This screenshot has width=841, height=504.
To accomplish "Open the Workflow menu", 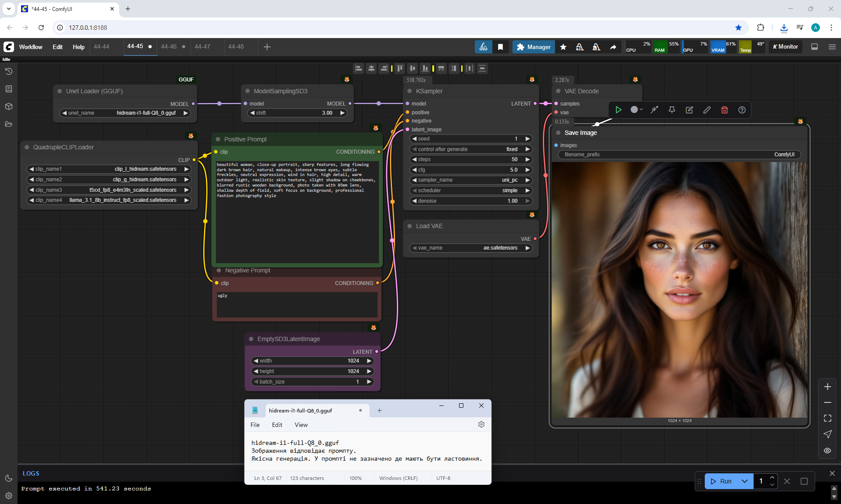I will pos(31,47).
